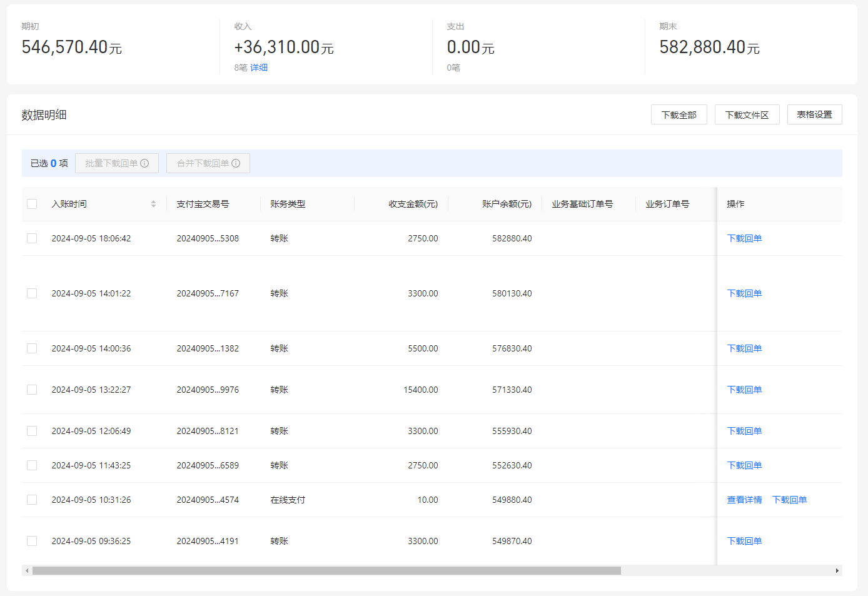This screenshot has width=868, height=596.
Task: Click the 业务基础订单号 column header
Action: (x=582, y=204)
